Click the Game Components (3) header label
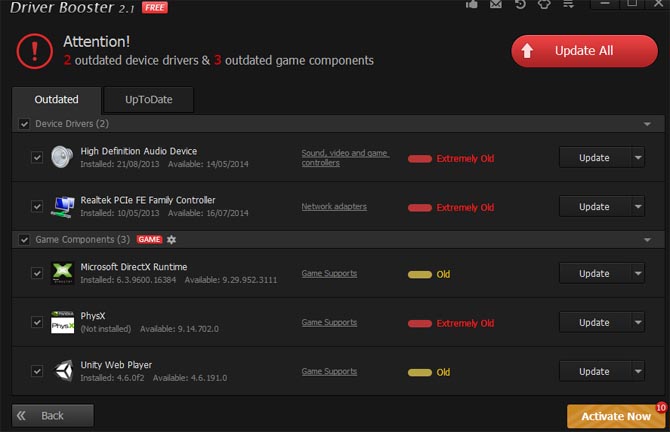Viewport: 670px width, 432px height. pyautogui.click(x=82, y=240)
